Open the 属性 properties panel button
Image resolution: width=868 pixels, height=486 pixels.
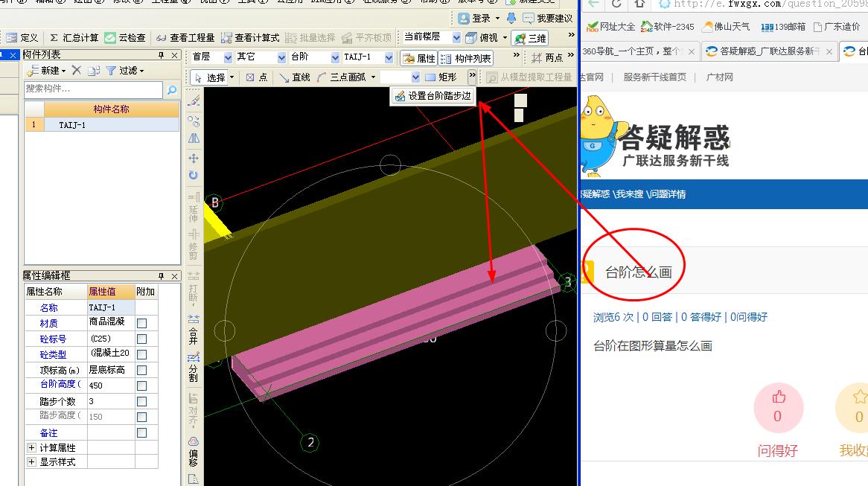pyautogui.click(x=419, y=58)
